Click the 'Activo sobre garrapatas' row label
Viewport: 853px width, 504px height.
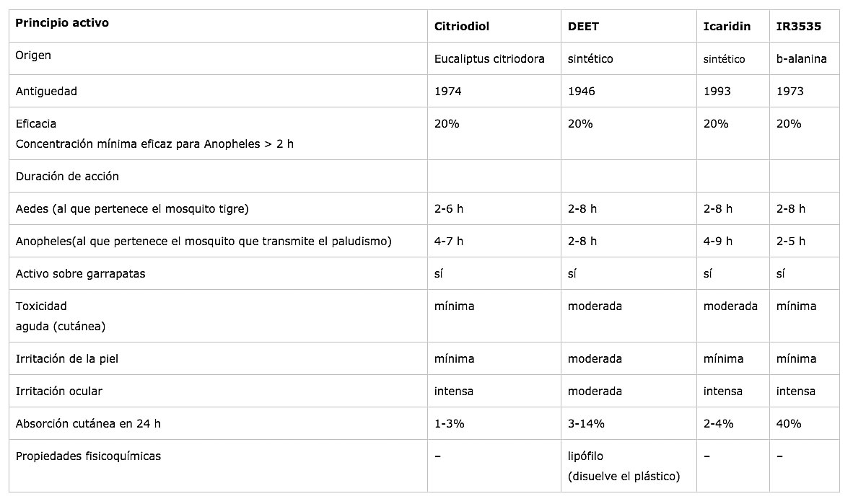(80, 274)
